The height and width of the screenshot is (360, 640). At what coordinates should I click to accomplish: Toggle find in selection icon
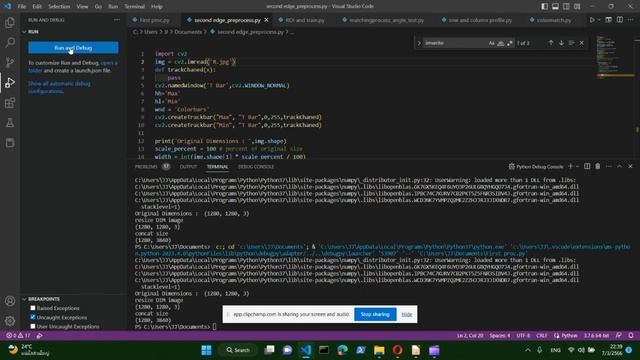[x=571, y=43]
